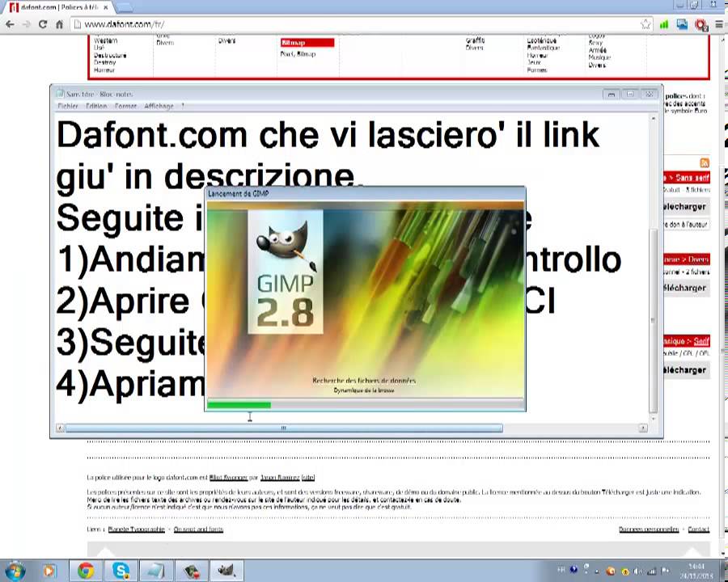Click Bloc-notes vertical scrollbar down arrow
Viewport: 728px width, 582px height.
click(x=654, y=418)
